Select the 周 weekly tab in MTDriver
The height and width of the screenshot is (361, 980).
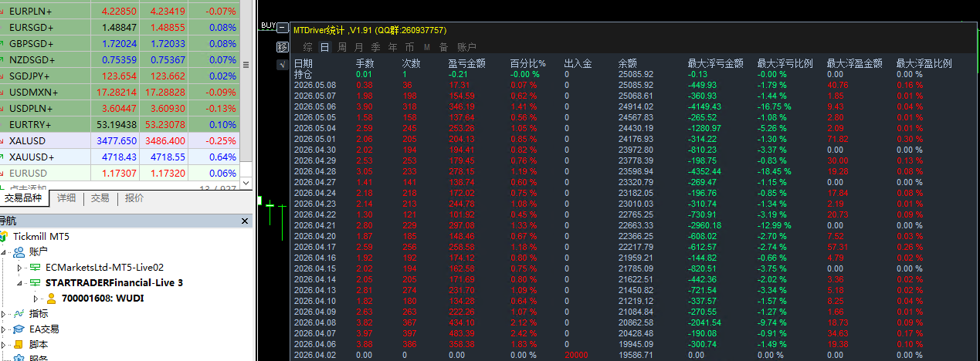[x=341, y=47]
